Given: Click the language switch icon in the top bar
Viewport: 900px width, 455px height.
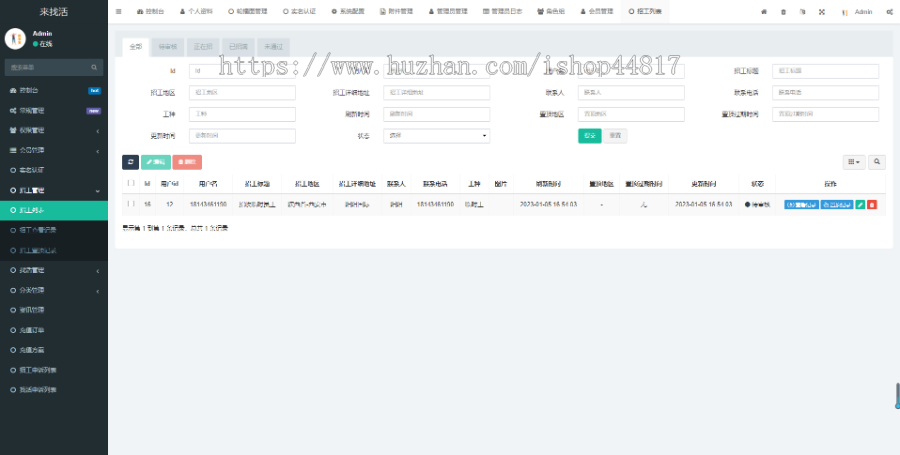Looking at the screenshot, I should [802, 12].
